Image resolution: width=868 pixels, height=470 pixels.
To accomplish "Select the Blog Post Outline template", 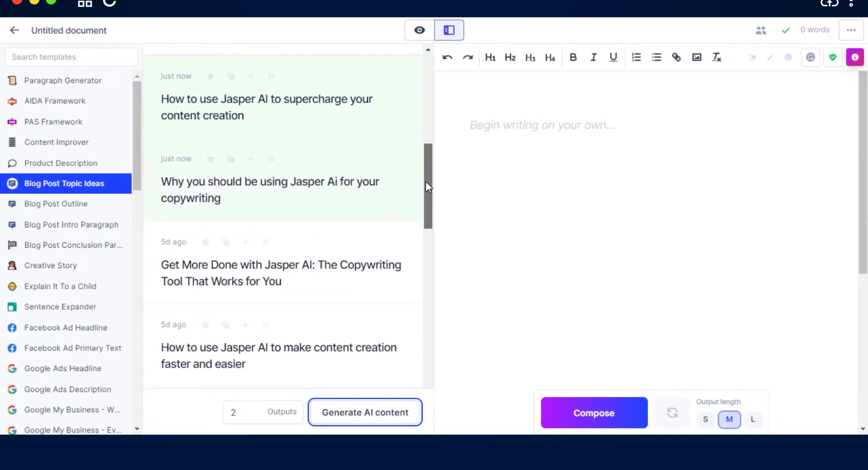I will pos(66,204).
